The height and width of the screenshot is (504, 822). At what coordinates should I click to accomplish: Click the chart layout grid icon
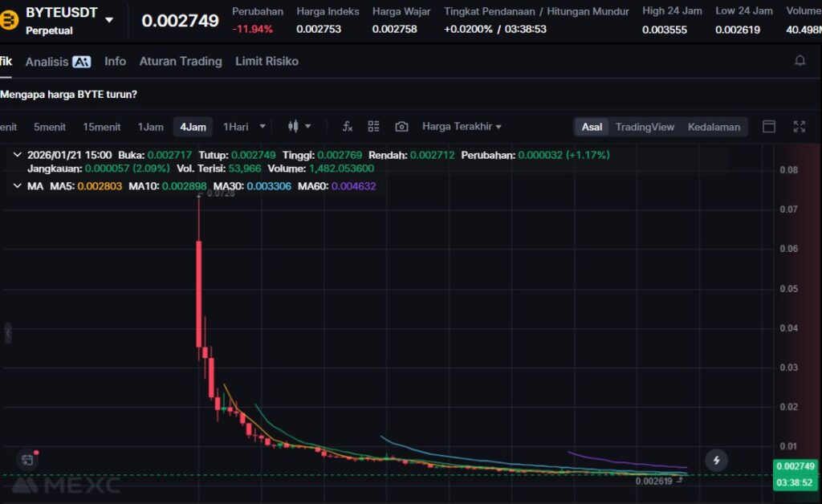[x=373, y=127]
